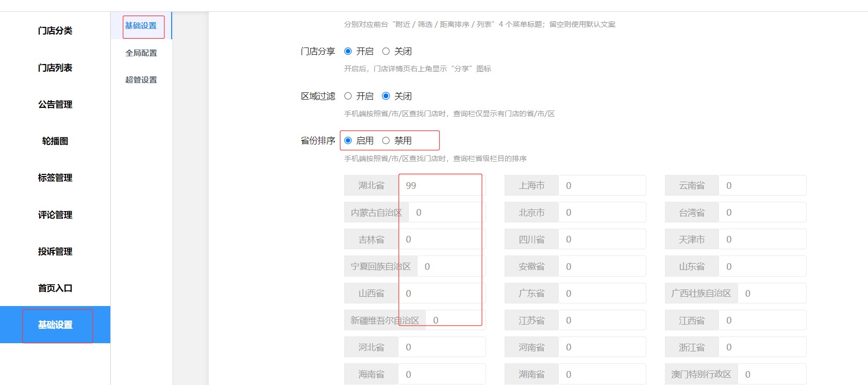Viewport: 868px width, 385px height.
Task: Click the 云南省 sort order input
Action: (762, 185)
